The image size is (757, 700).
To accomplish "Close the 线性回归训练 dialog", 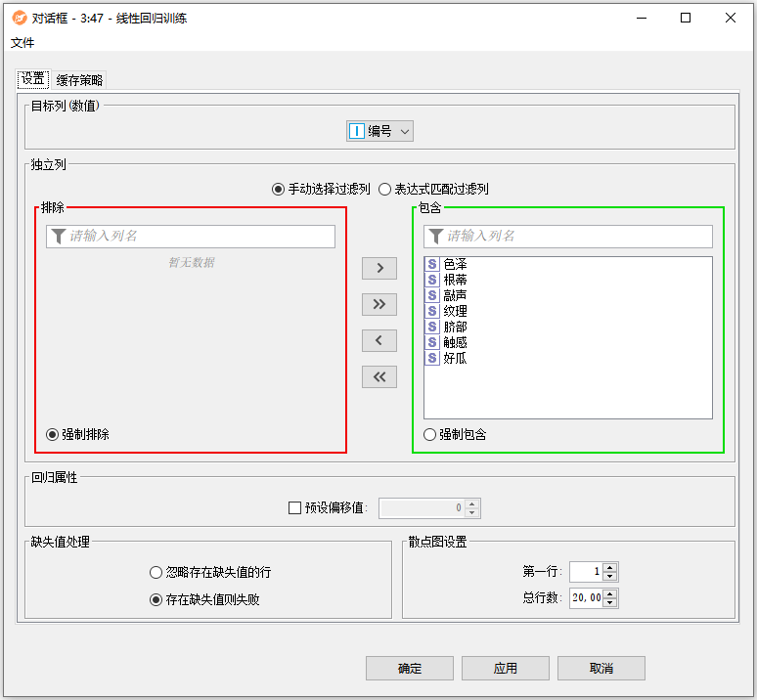I will 730,18.
